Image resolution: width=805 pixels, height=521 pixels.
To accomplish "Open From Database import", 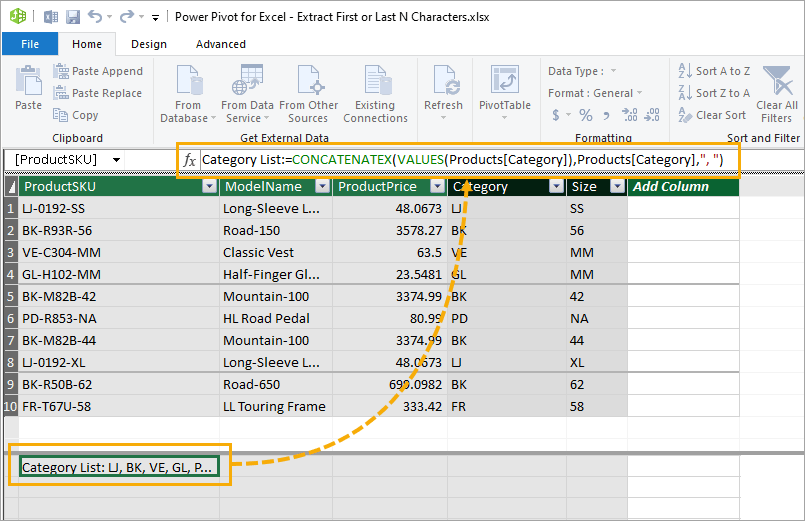I will (188, 94).
